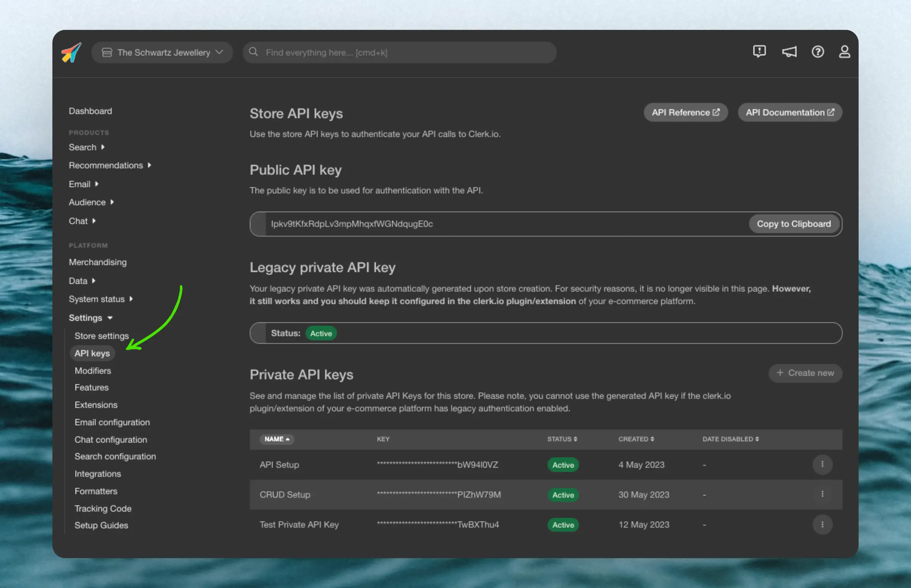This screenshot has width=911, height=588.
Task: Click the three-dot menu for Test Private API Key
Action: click(x=822, y=524)
